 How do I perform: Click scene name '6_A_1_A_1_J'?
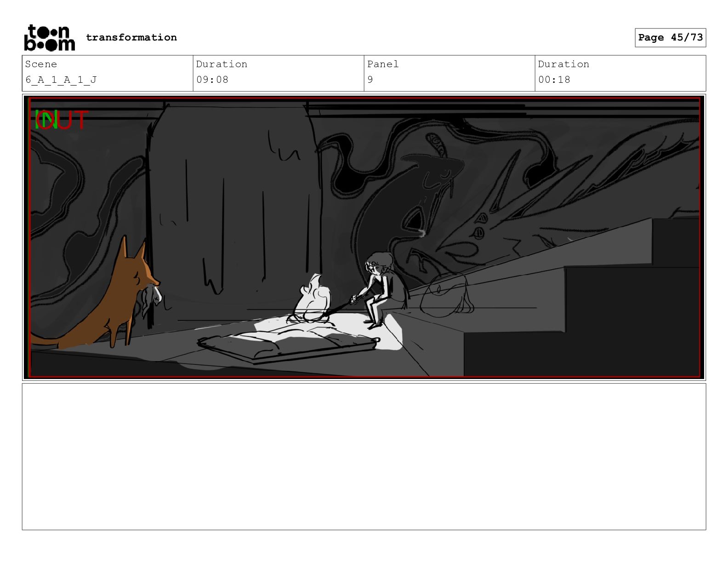pos(61,80)
